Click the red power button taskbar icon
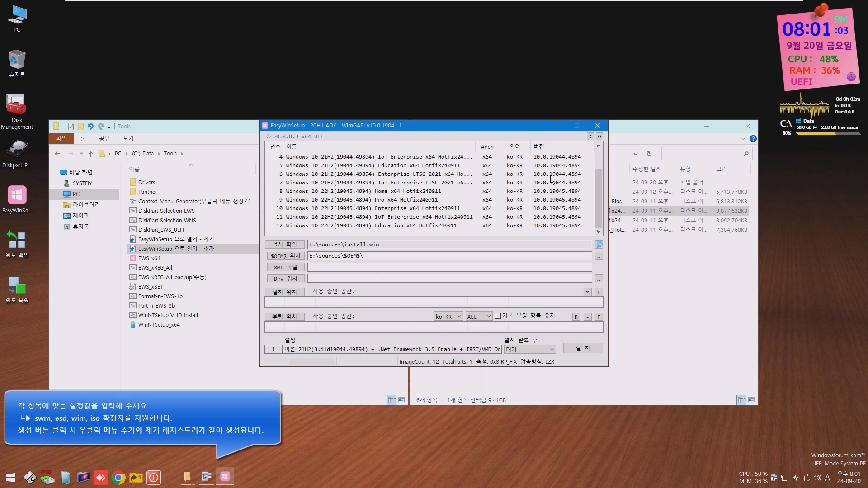This screenshot has width=868, height=488. coord(154,477)
